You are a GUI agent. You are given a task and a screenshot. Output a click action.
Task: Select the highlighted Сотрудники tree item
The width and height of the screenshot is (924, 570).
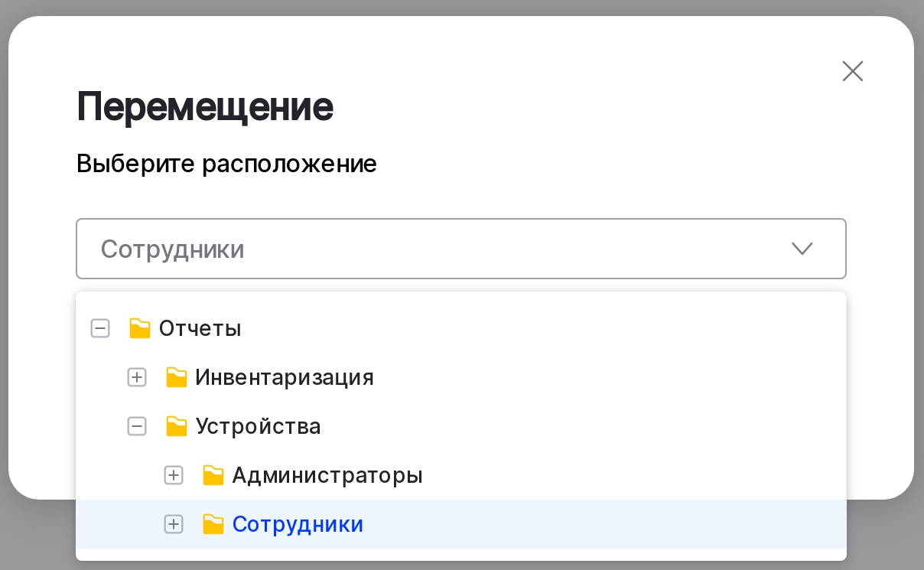[x=298, y=524]
